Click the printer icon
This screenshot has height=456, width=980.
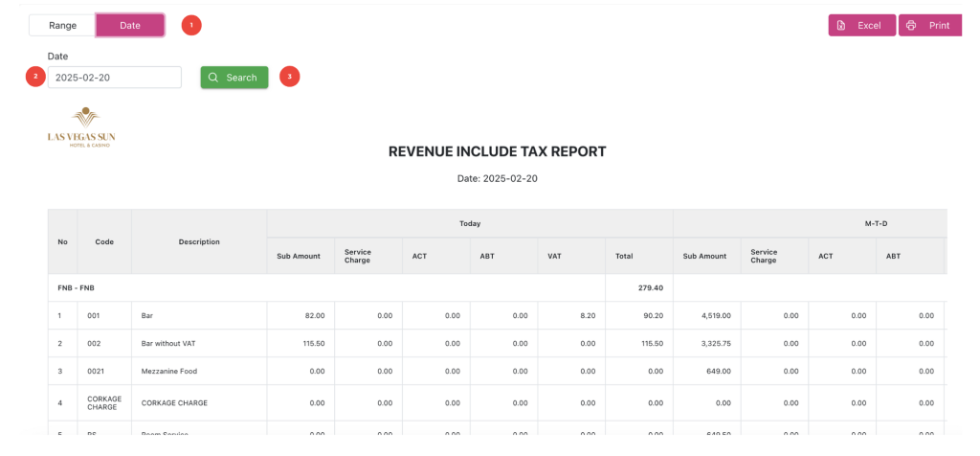(911, 26)
